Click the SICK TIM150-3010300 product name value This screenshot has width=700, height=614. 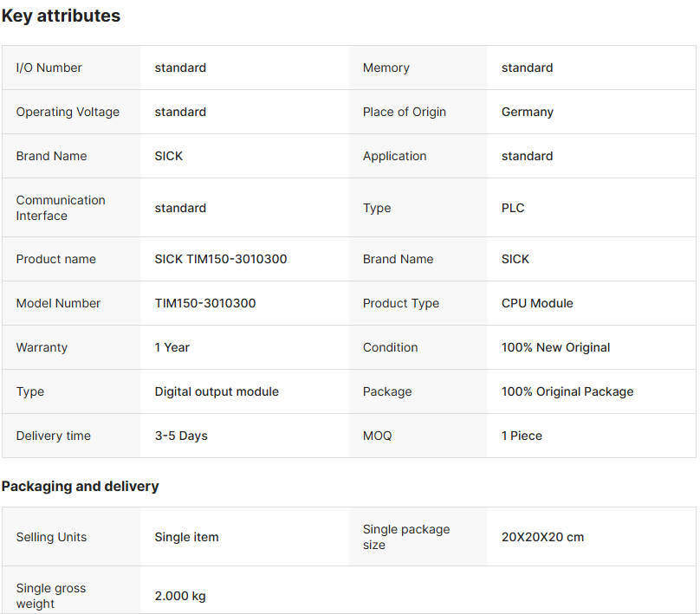[x=221, y=259]
